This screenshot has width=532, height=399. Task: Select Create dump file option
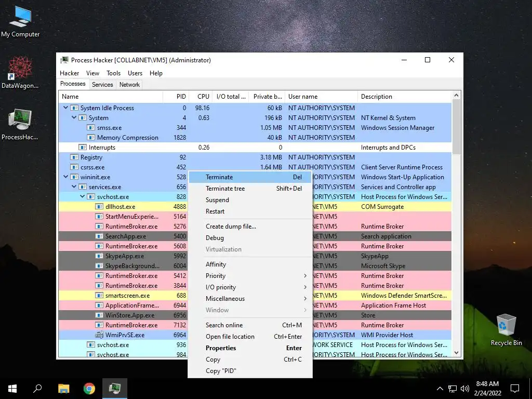[250, 227]
